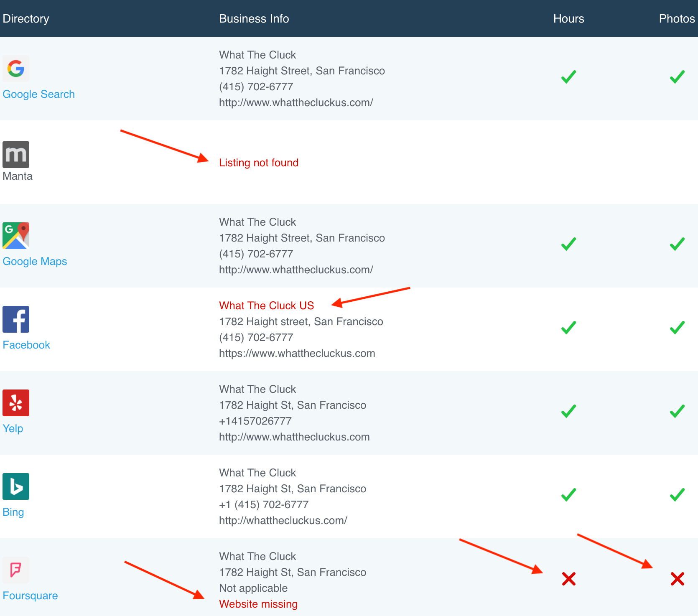Click the Photos checkmark in Bing row
This screenshot has width=698, height=616.
(677, 495)
